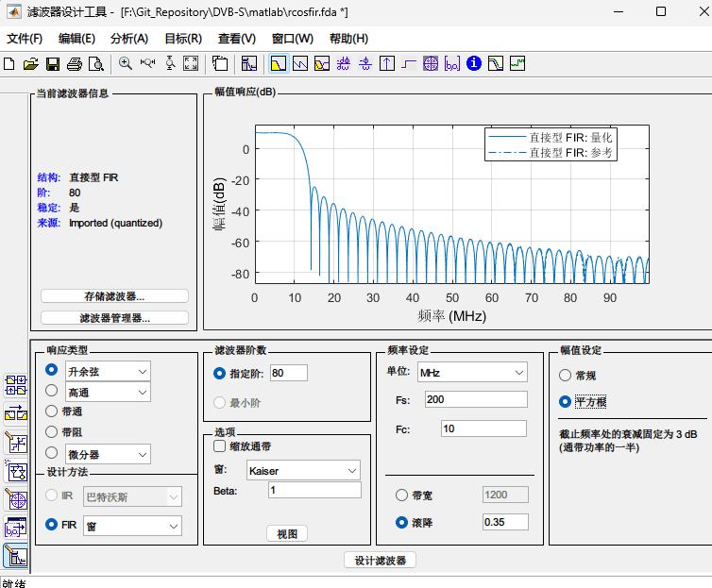Select the 带通 radio button
This screenshot has height=588, width=712.
coord(51,412)
